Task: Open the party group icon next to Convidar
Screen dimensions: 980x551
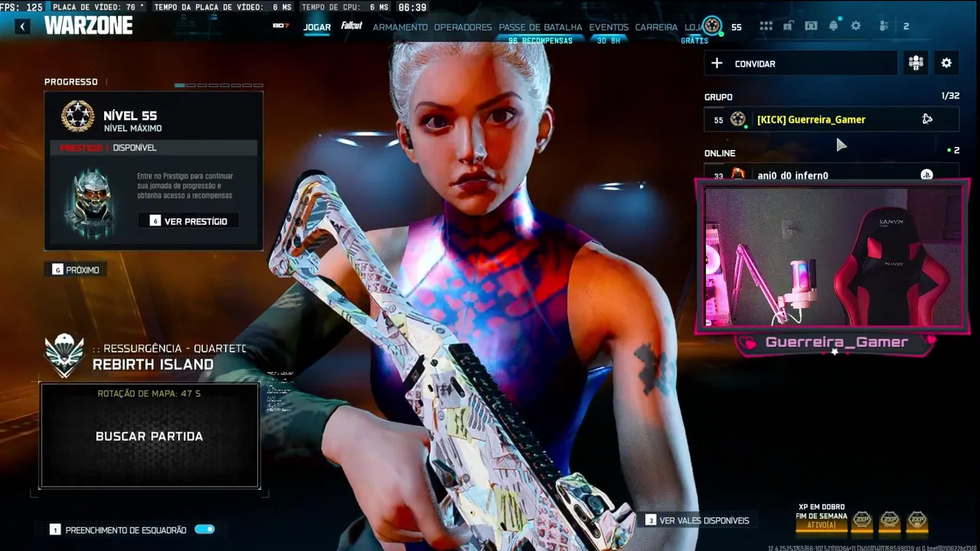Action: pos(916,64)
